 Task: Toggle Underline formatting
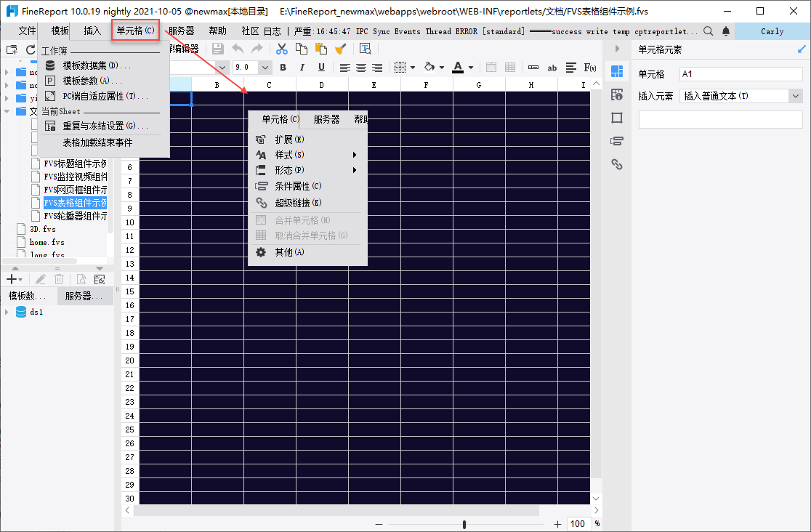click(320, 68)
